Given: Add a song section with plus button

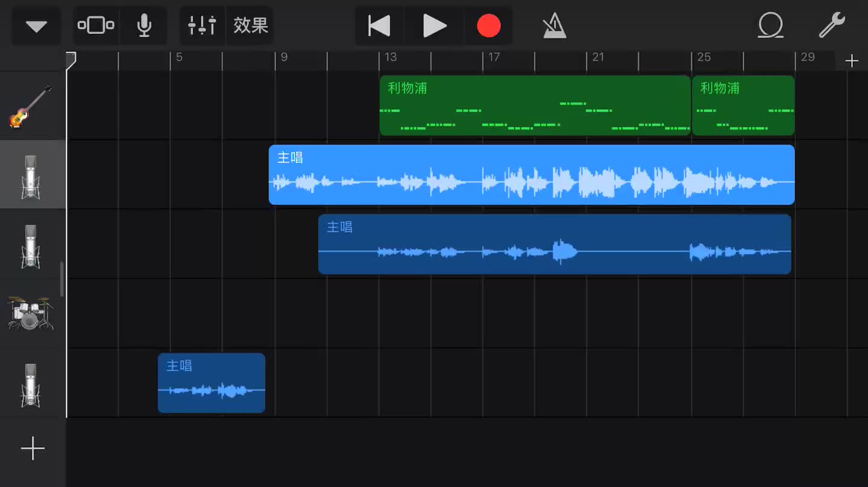Looking at the screenshot, I should coord(851,60).
